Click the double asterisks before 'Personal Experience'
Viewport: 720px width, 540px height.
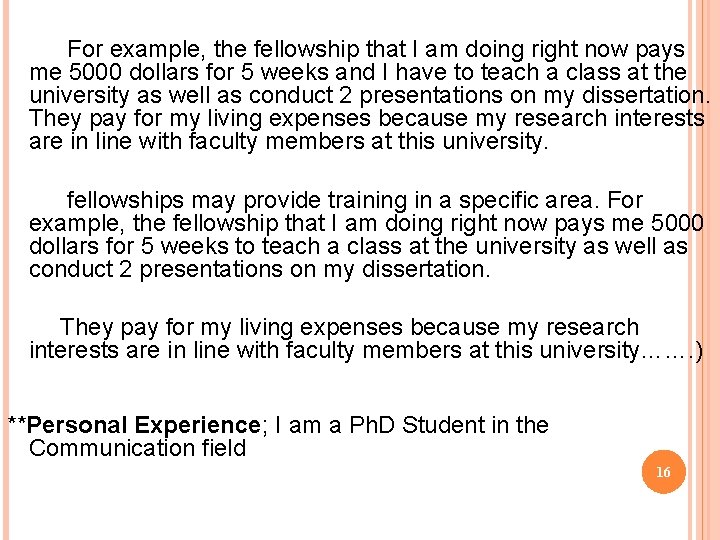[17, 424]
